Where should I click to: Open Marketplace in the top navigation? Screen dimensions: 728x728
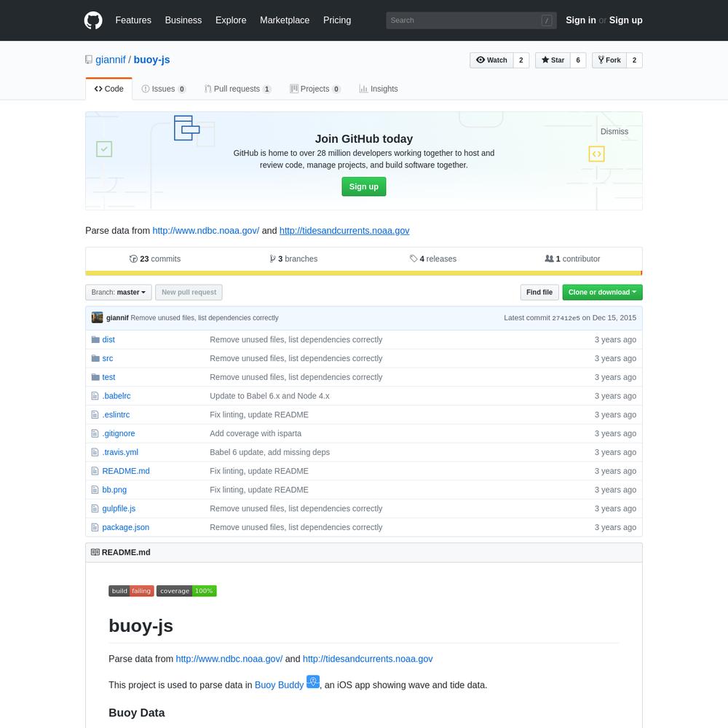click(x=285, y=20)
